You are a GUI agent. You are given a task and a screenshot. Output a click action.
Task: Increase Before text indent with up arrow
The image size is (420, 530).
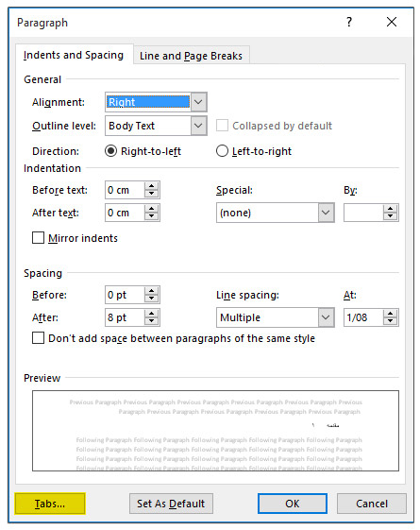152,186
